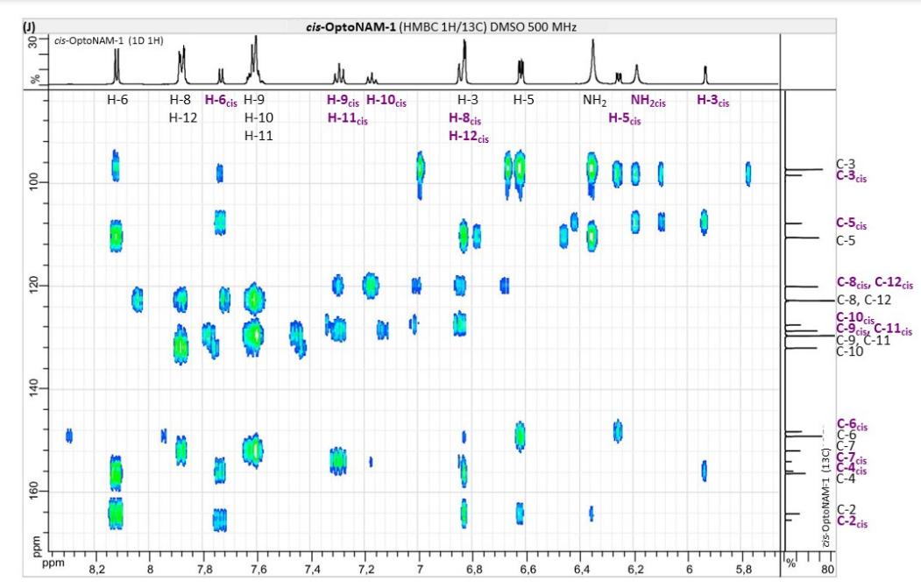The width and height of the screenshot is (921, 588).
Task: Click the C-6cis carbon label
Action: point(851,424)
